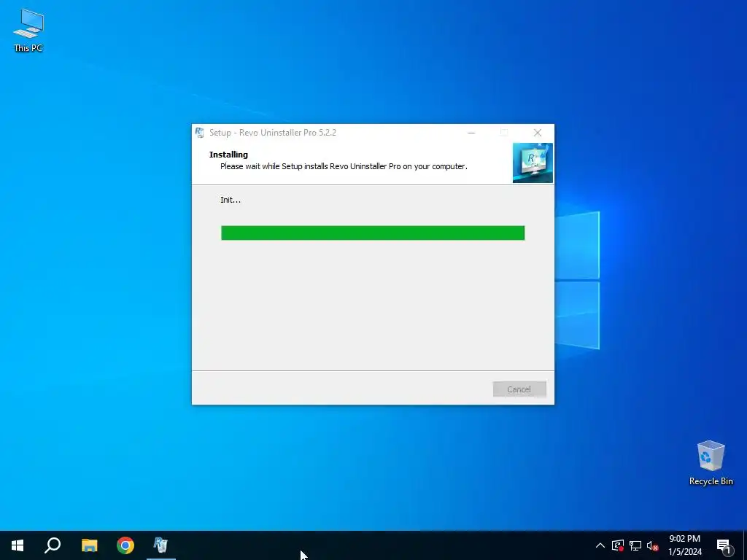The image size is (747, 560).
Task: Launch Google Chrome from taskbar
Action: [125, 545]
